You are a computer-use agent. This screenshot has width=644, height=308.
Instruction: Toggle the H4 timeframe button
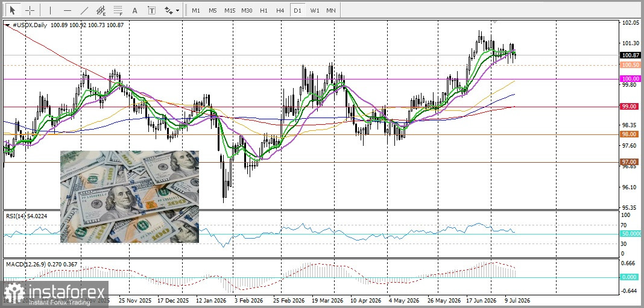tap(280, 10)
